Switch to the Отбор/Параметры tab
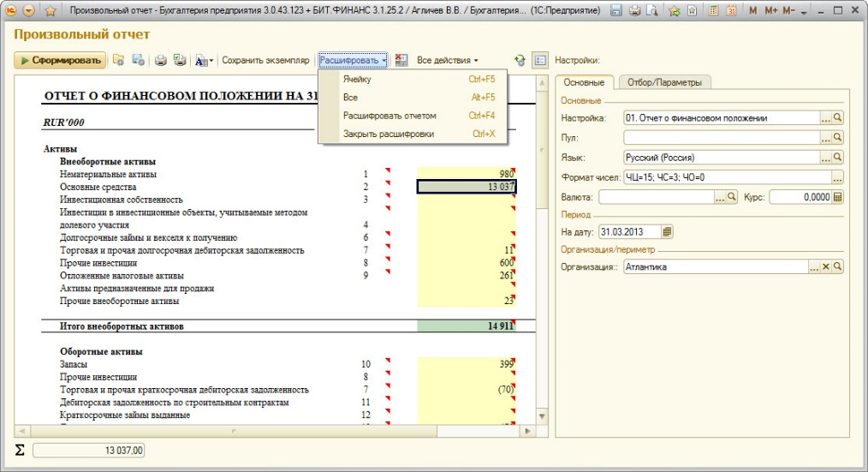Viewport: 868px width, 472px height. click(x=663, y=82)
